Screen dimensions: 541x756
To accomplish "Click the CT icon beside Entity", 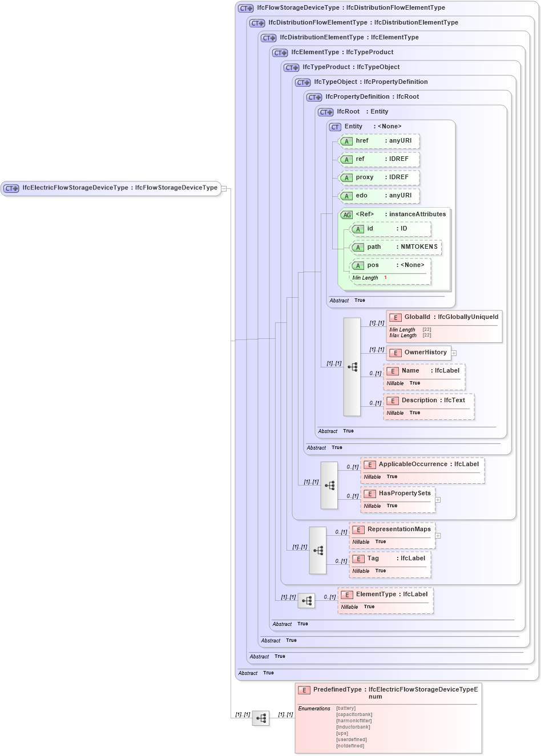I will (335, 127).
